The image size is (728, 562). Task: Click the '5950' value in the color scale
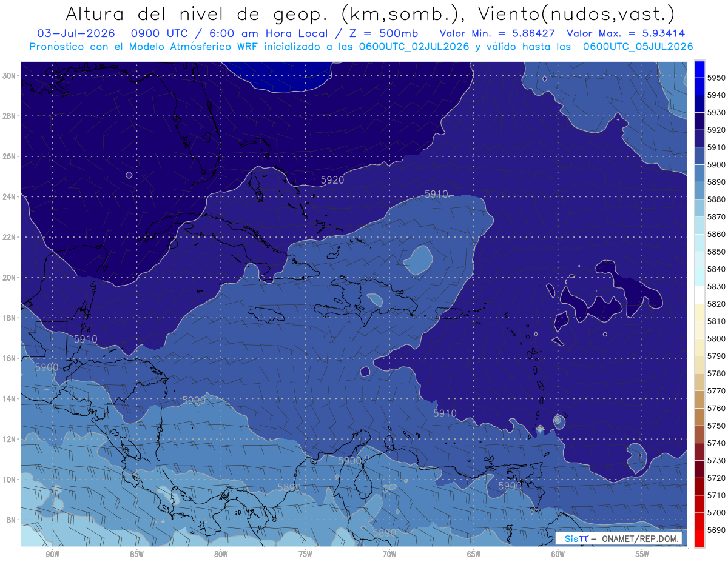pos(716,78)
